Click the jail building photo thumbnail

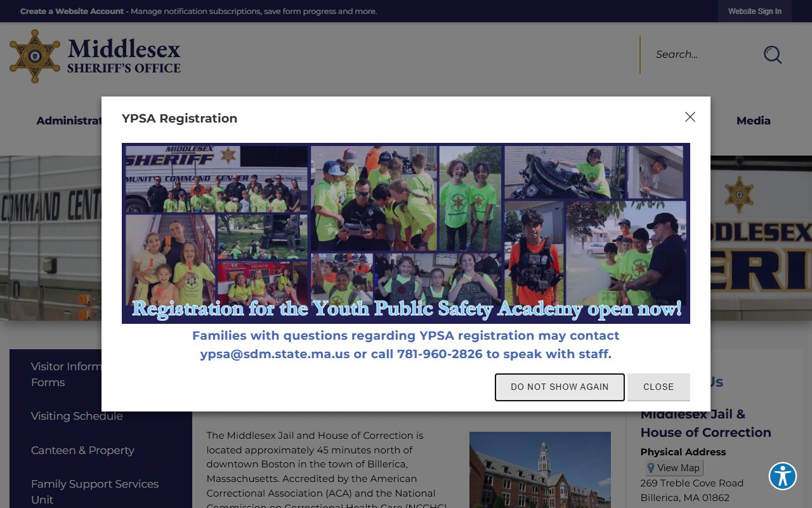pyautogui.click(x=540, y=470)
